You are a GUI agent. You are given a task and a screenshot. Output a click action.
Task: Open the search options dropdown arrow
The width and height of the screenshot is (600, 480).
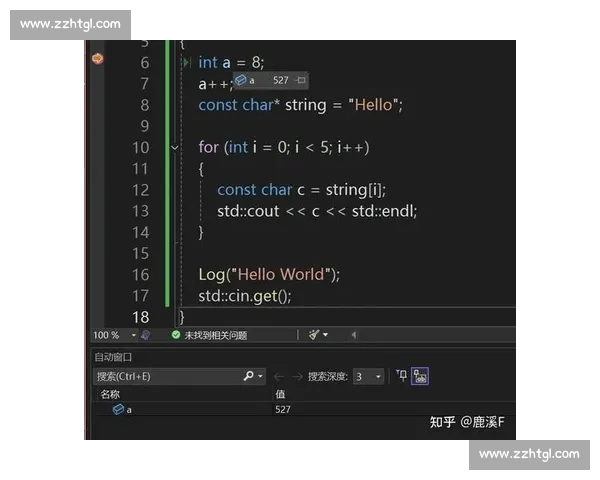point(260,376)
